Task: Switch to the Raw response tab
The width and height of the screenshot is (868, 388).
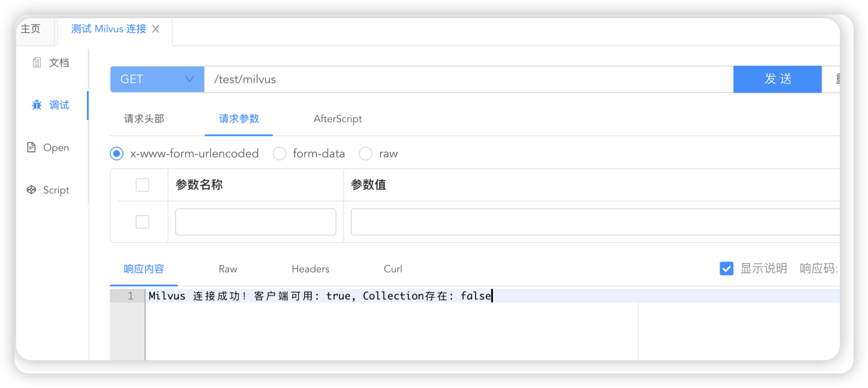Action: pos(228,269)
